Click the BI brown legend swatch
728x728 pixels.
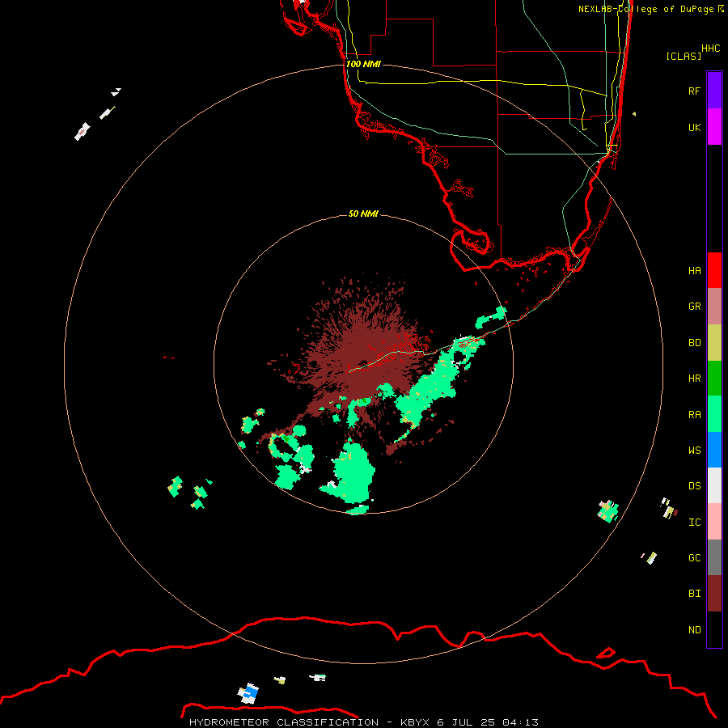(714, 594)
